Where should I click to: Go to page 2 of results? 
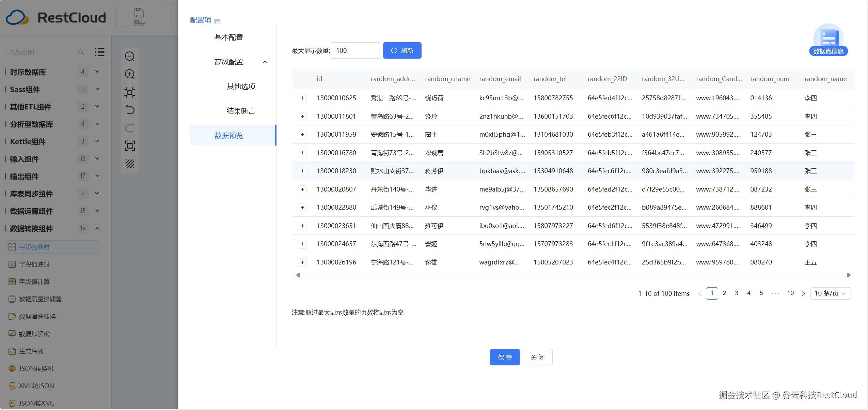click(x=724, y=293)
